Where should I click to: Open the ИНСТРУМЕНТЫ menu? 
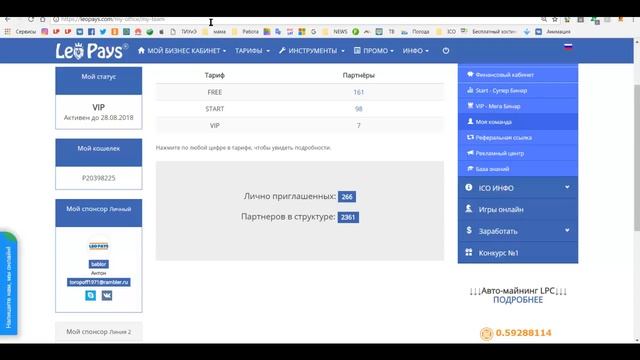click(312, 51)
